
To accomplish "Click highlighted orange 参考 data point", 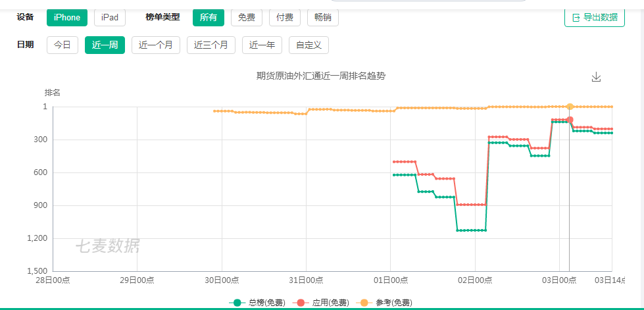I will (x=570, y=107).
